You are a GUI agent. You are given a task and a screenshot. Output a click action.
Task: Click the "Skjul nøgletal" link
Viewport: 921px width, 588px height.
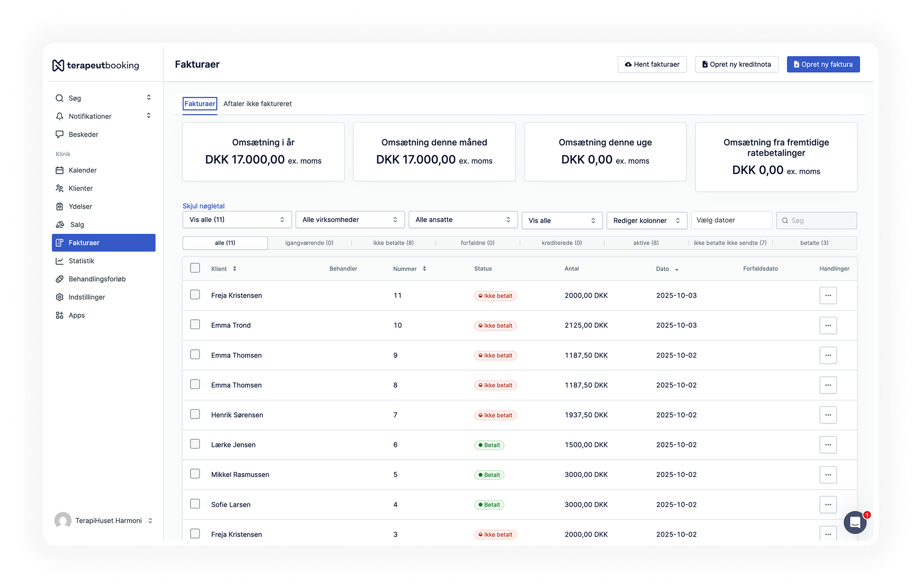203,206
